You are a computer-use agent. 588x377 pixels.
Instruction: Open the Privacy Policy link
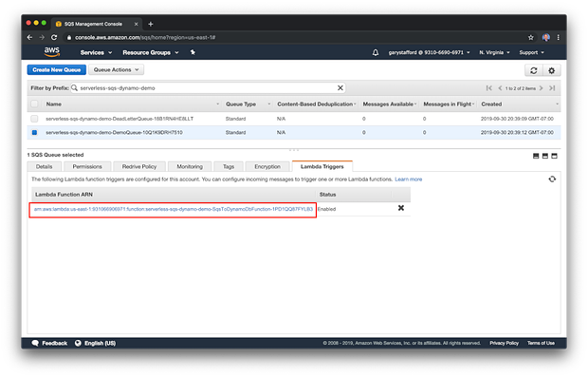coord(504,343)
